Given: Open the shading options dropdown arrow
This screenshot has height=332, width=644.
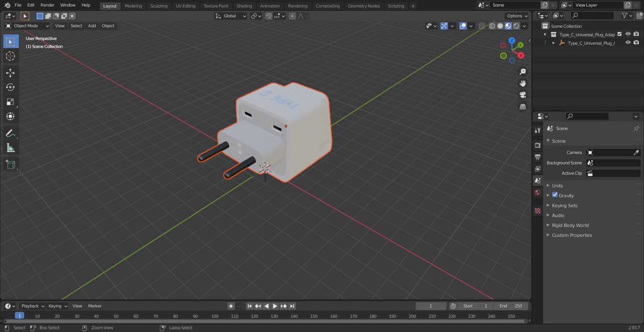Looking at the screenshot, I should pyautogui.click(x=524, y=26).
